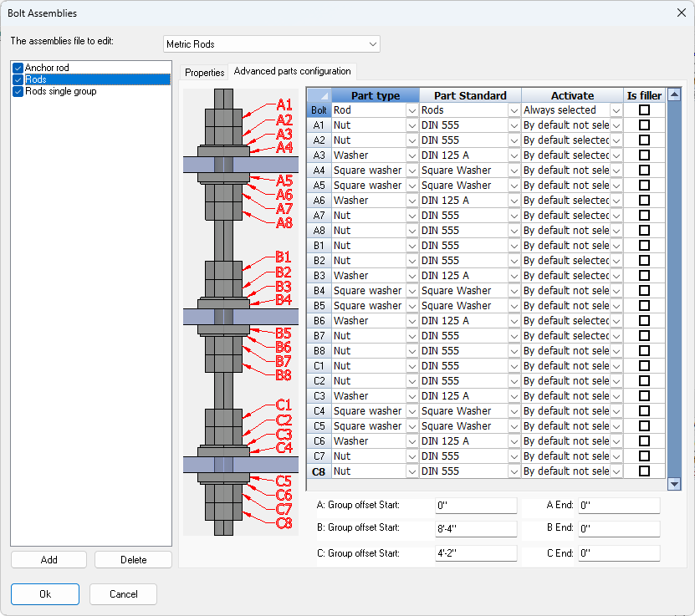695x616 pixels.
Task: Switch to the Properties tab
Action: click(204, 73)
